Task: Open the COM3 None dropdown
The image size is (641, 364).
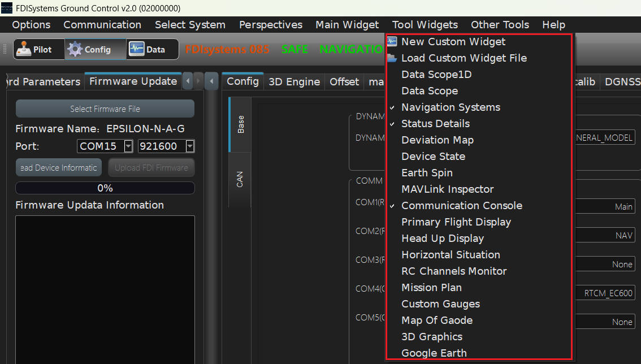Action: pos(605,264)
